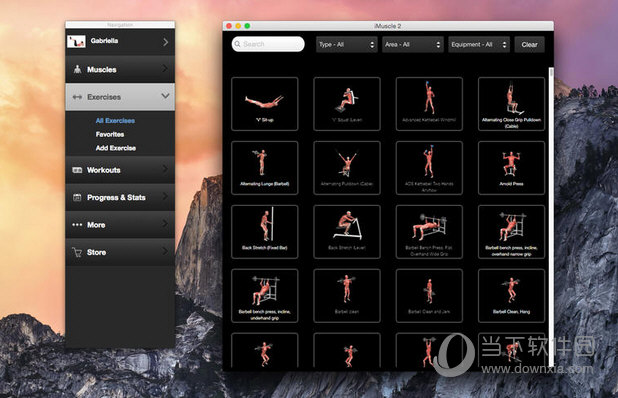
Task: Click Gabriella's profile avatar icon
Action: pyautogui.click(x=76, y=41)
